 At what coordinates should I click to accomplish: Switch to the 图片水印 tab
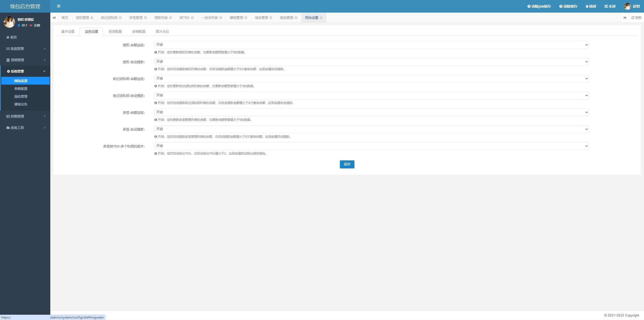[162, 31]
